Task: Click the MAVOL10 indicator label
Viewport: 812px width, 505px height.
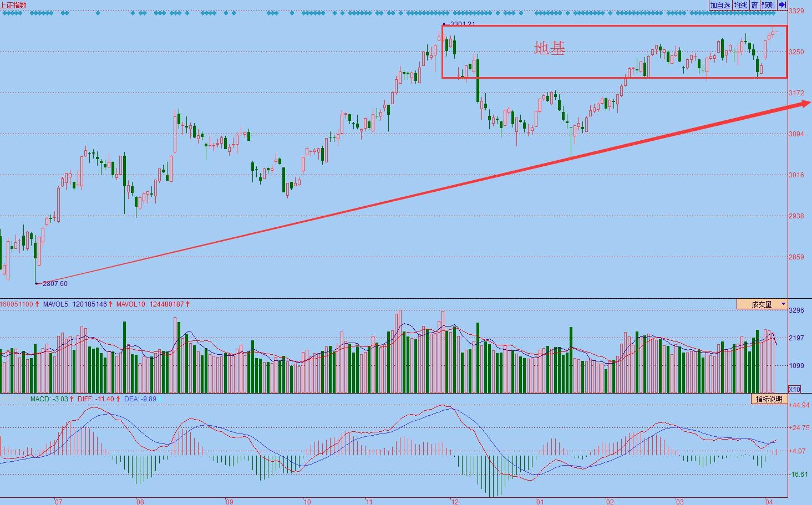Action: pos(152,304)
